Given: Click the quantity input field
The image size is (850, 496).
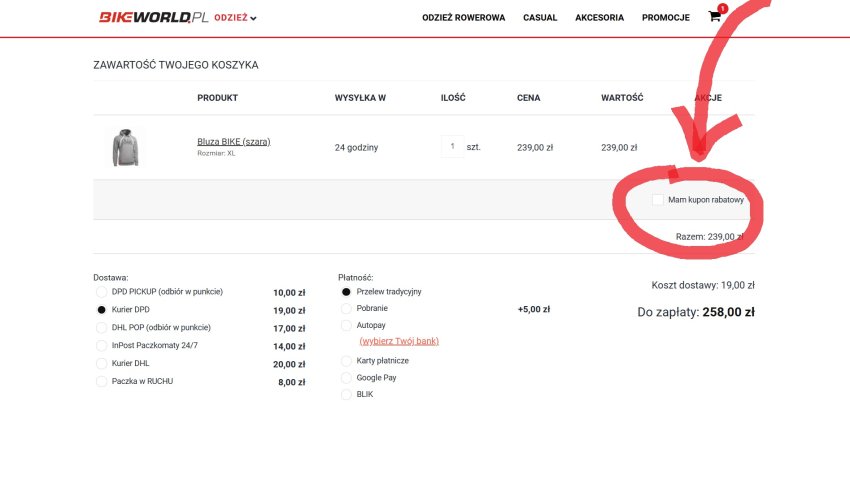Looking at the screenshot, I should point(452,147).
